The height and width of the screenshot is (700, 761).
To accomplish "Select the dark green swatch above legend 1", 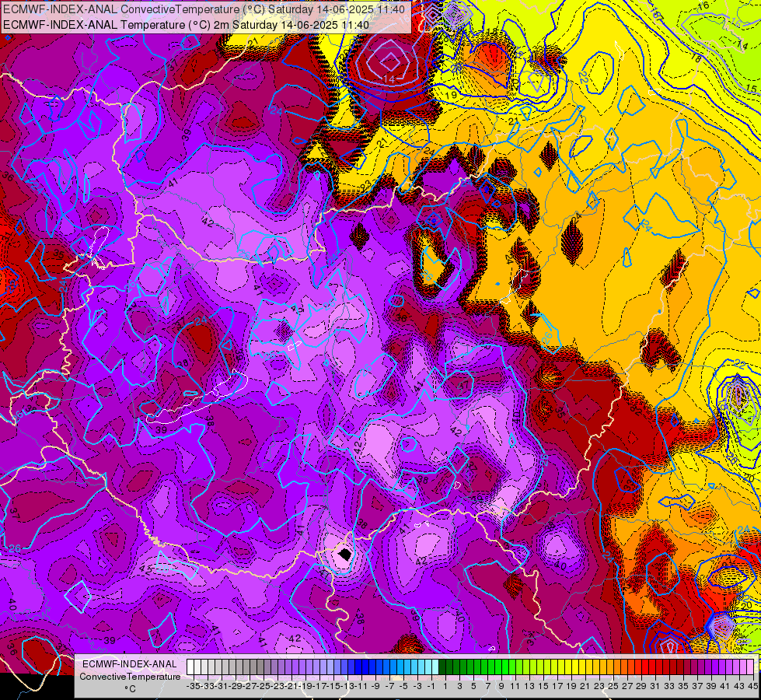I will pos(442,667).
